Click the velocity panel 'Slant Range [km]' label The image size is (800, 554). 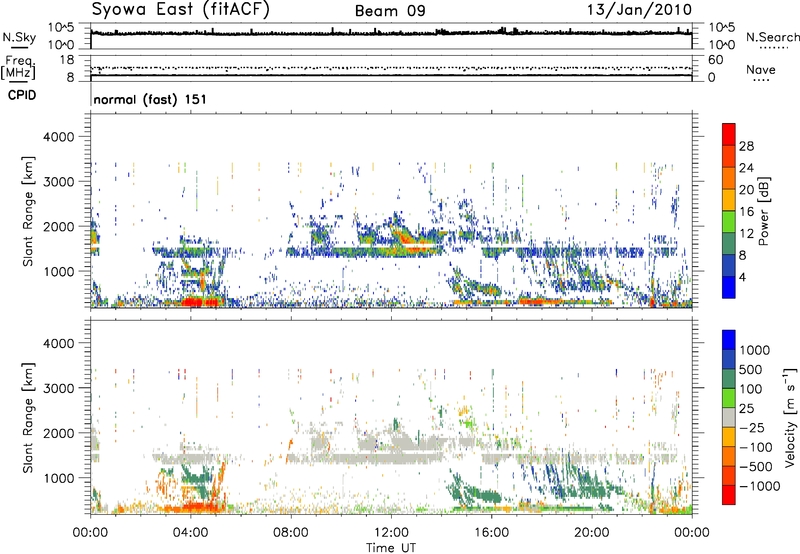tap(28, 417)
